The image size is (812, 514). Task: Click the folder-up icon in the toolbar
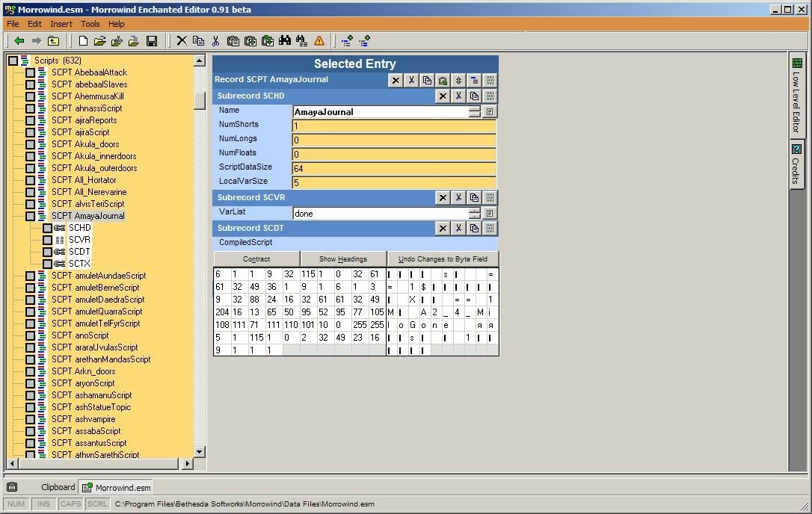53,41
